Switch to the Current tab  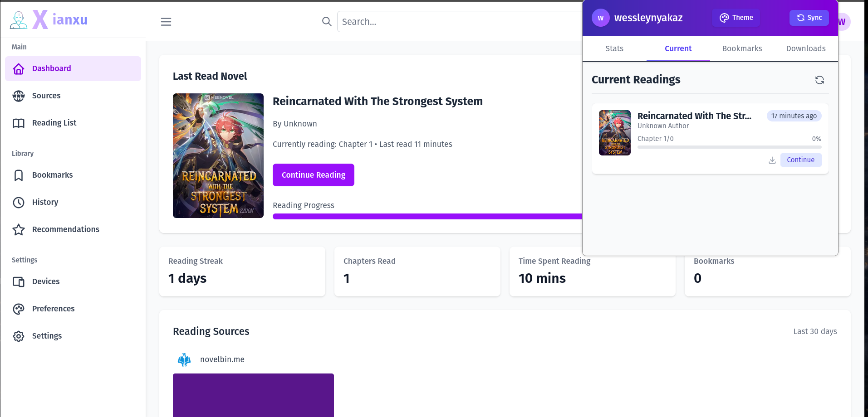coord(678,48)
